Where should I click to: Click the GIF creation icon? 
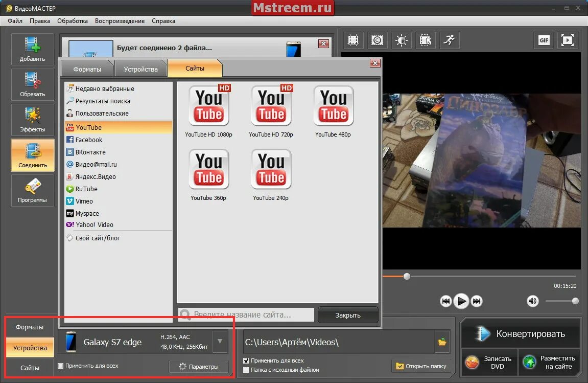coord(544,40)
